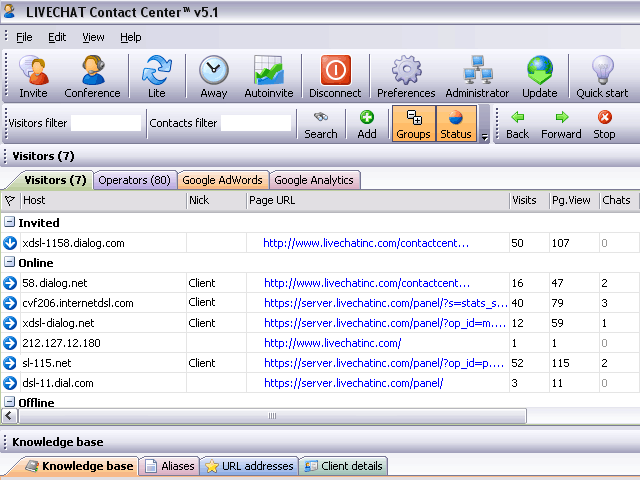Viewport: 640px width, 480px height.
Task: Click the arrow icon beside cvf206.internetdsl.com
Action: click(x=10, y=303)
